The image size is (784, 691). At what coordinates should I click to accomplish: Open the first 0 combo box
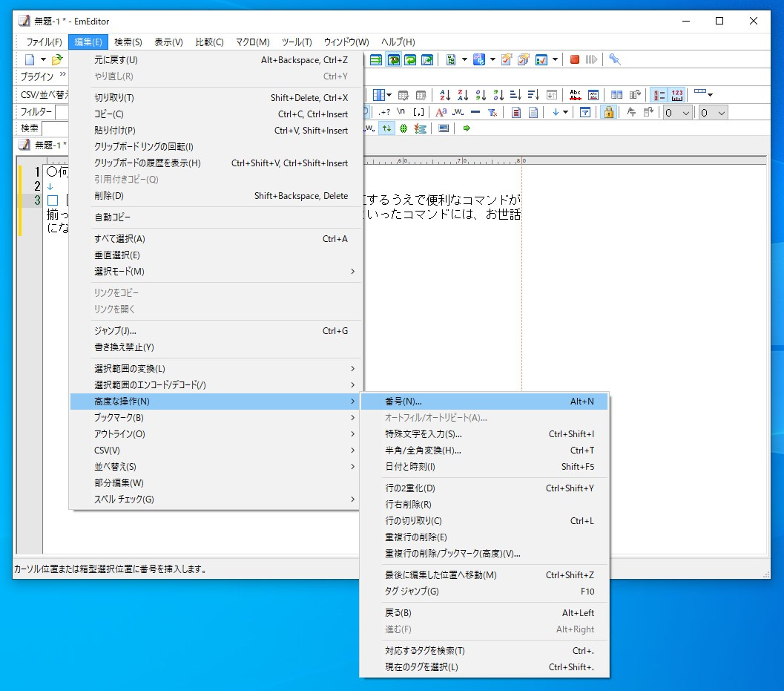677,113
